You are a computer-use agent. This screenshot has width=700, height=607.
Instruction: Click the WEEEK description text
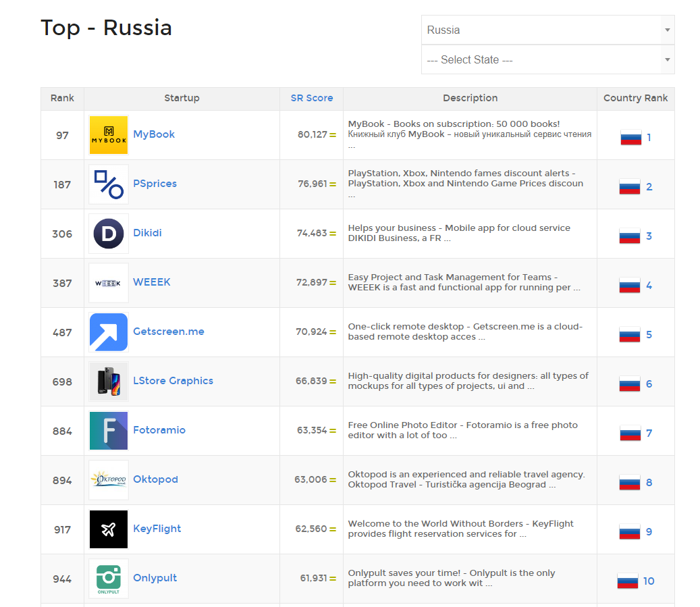[x=464, y=282]
